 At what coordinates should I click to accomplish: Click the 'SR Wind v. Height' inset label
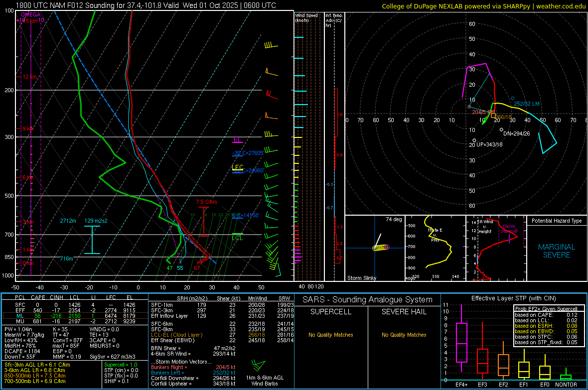click(485, 227)
